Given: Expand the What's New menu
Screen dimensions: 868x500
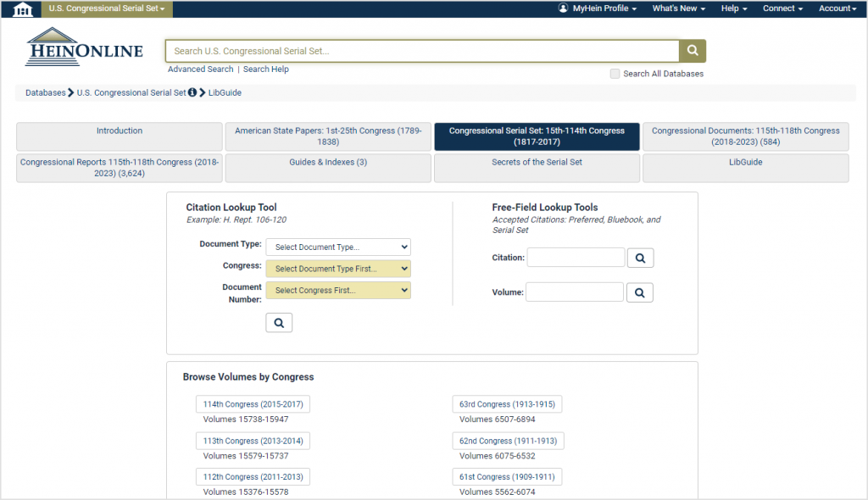Looking at the screenshot, I should [679, 8].
